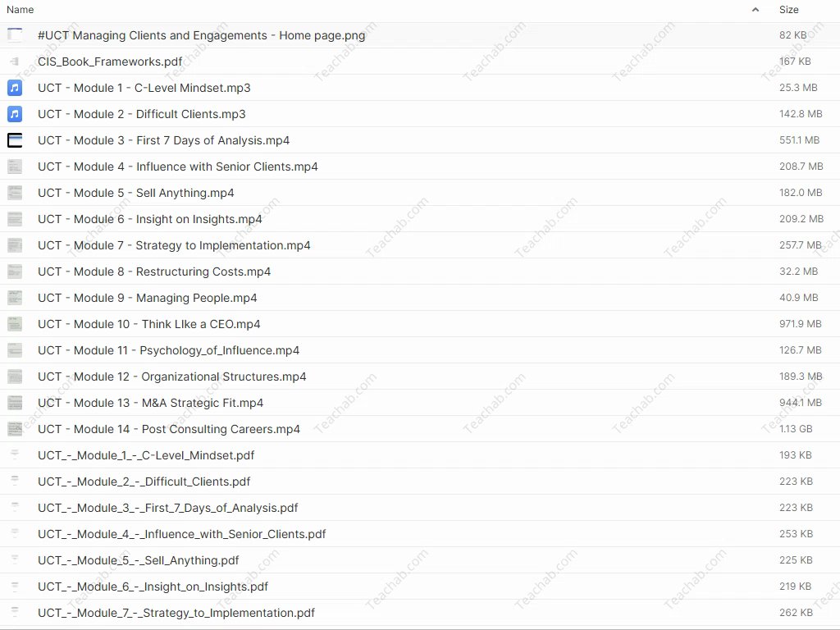Click the thumbnail for Module 12 Organizational Structures
Viewport: 840px width, 630px height.
(15, 377)
